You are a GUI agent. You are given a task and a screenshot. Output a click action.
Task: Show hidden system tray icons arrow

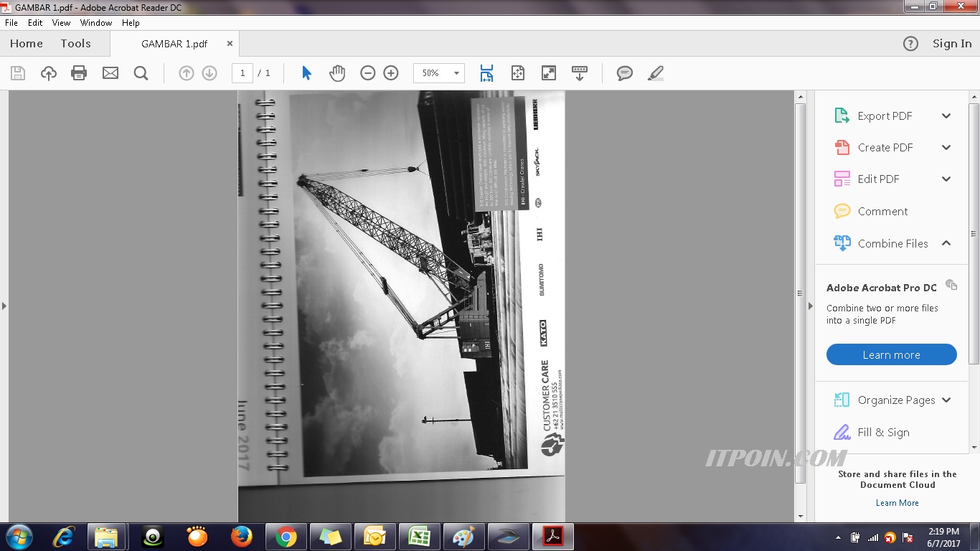click(839, 537)
